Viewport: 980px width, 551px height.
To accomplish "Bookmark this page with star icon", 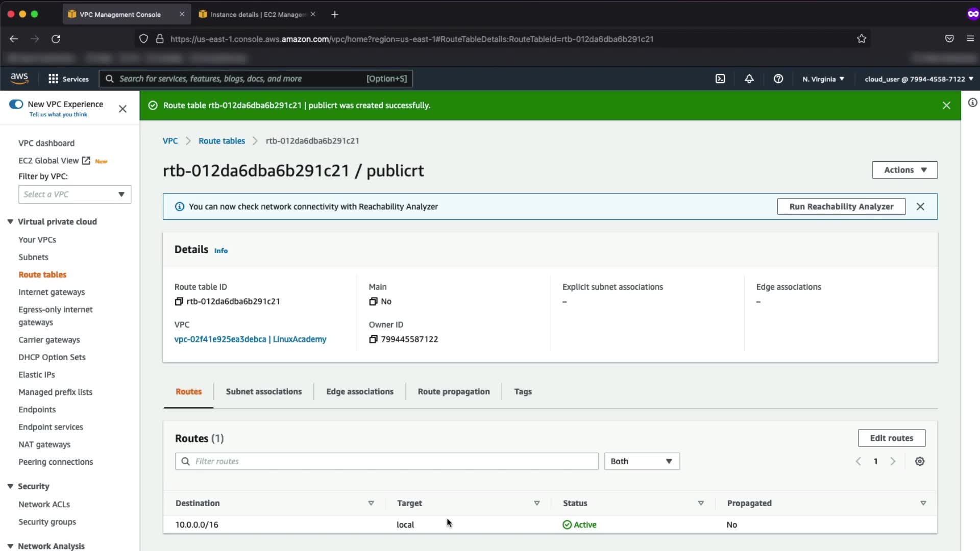I will click(862, 39).
